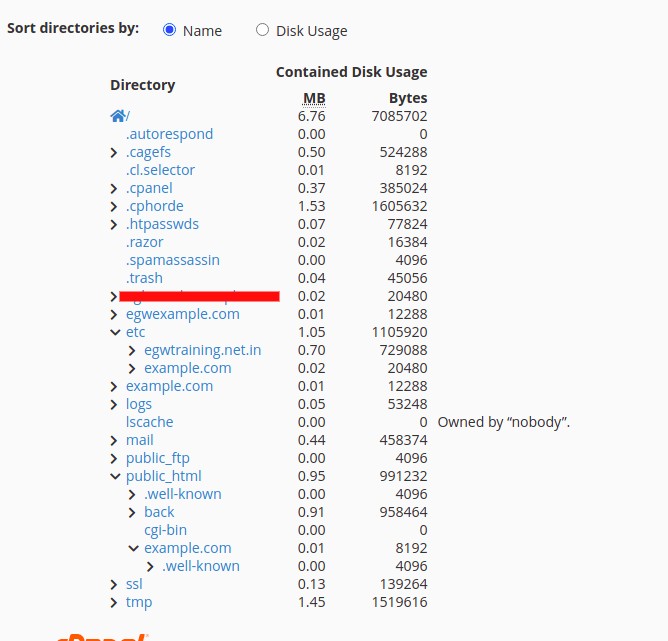668x641 pixels.
Task: Collapse the public_html directory
Action: [x=114, y=476]
